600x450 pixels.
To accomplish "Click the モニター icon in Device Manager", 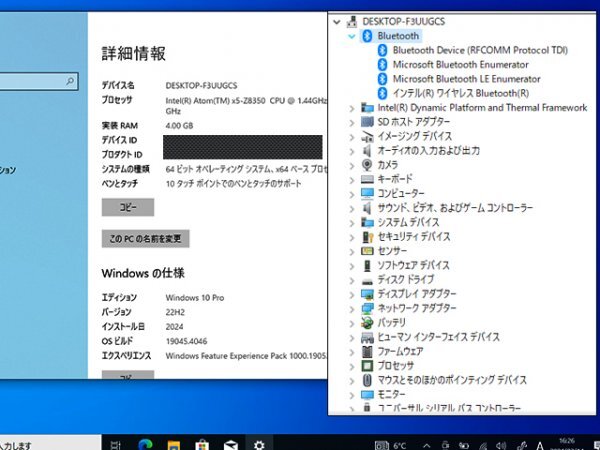I will pyautogui.click(x=367, y=395).
